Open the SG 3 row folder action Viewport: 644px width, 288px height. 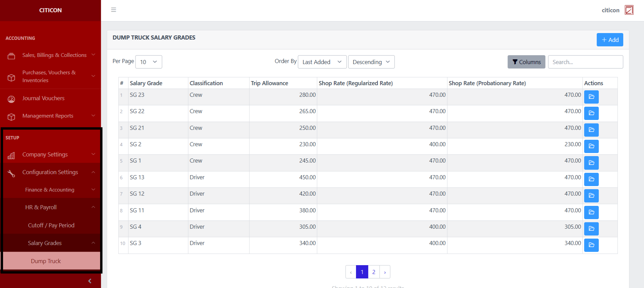(591, 245)
